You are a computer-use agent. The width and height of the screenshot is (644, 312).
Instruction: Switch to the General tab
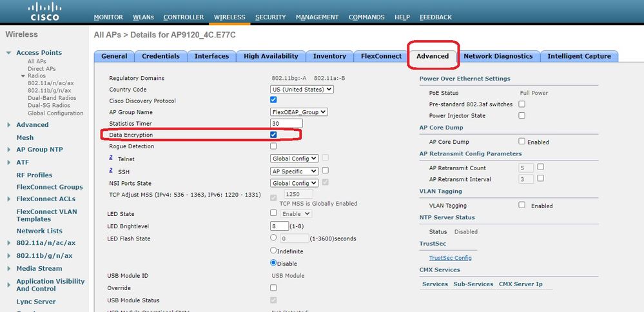click(x=114, y=56)
